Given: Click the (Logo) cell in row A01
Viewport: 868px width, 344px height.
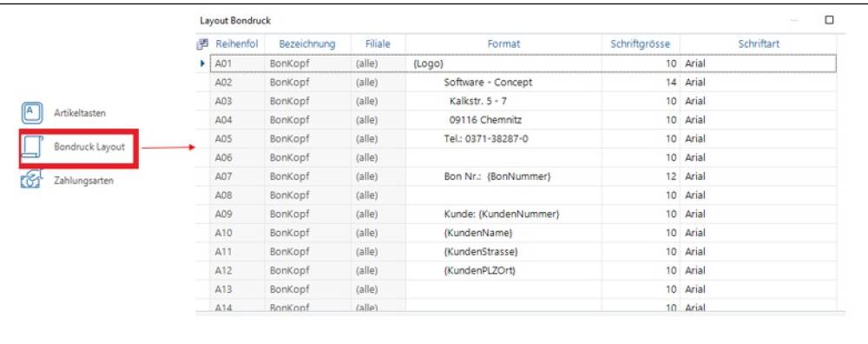Looking at the screenshot, I should pyautogui.click(x=503, y=63).
